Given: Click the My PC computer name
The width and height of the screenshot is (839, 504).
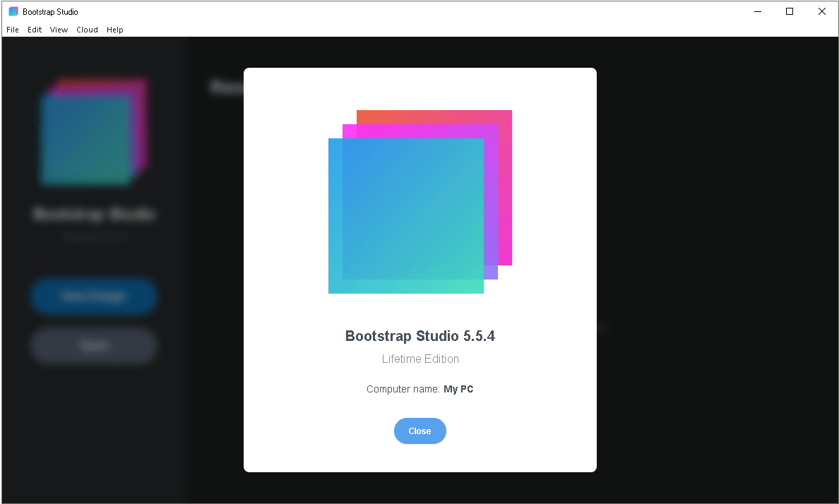Looking at the screenshot, I should (x=458, y=389).
